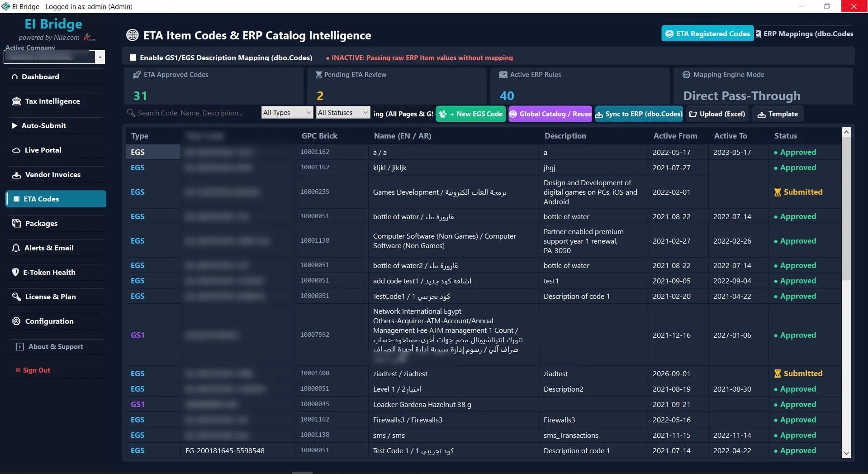The height and width of the screenshot is (474, 868).
Task: Click the table scrollbar up arrow
Action: [x=846, y=132]
